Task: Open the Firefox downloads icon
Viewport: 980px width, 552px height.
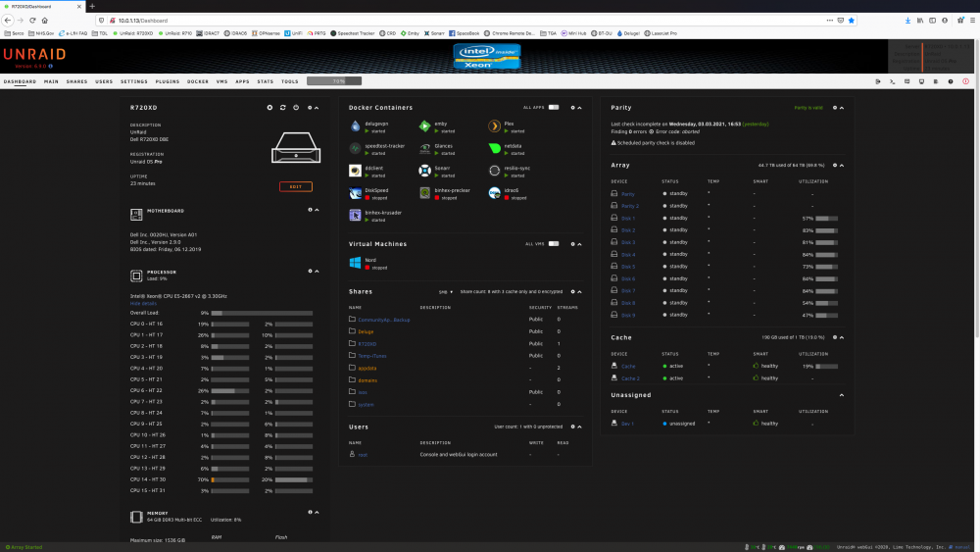Action: tap(907, 20)
